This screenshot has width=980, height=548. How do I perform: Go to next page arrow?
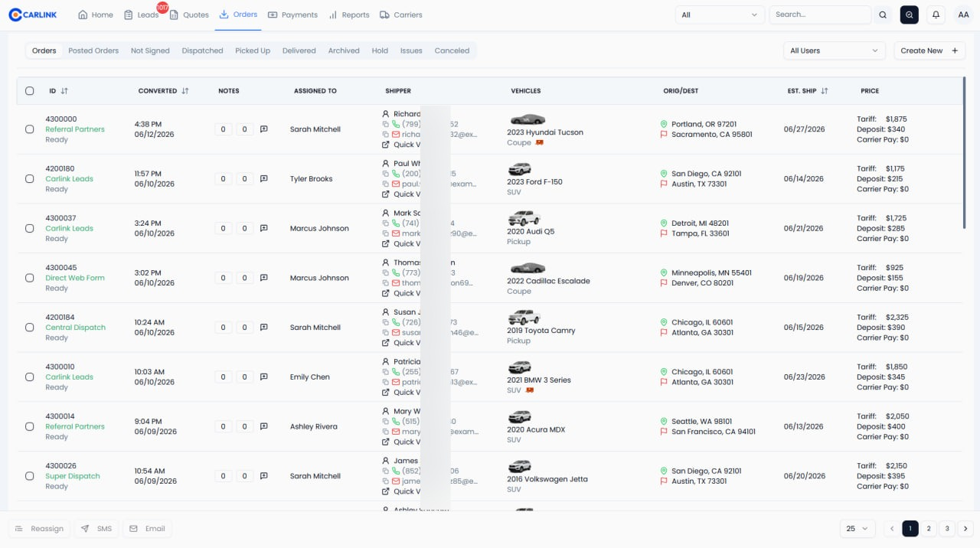click(965, 529)
